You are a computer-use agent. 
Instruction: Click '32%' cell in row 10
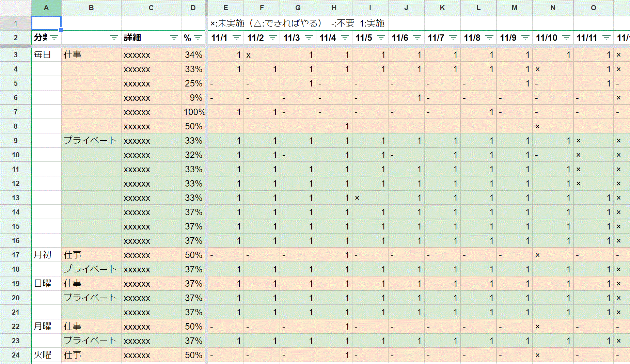193,155
